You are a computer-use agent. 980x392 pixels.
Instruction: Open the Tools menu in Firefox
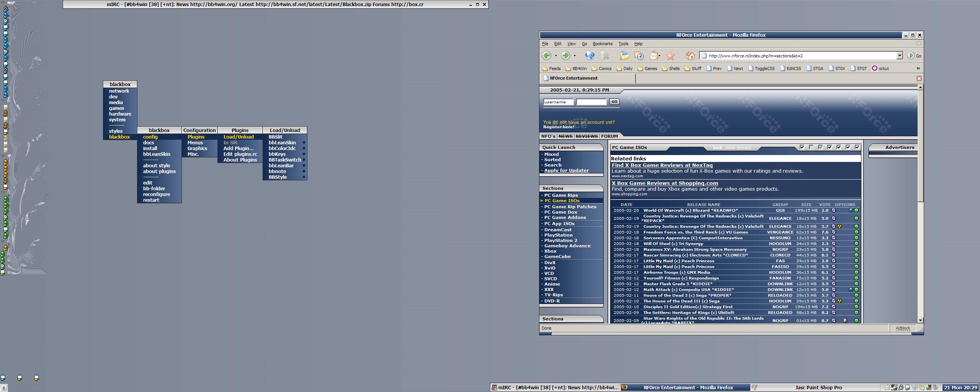coord(623,44)
